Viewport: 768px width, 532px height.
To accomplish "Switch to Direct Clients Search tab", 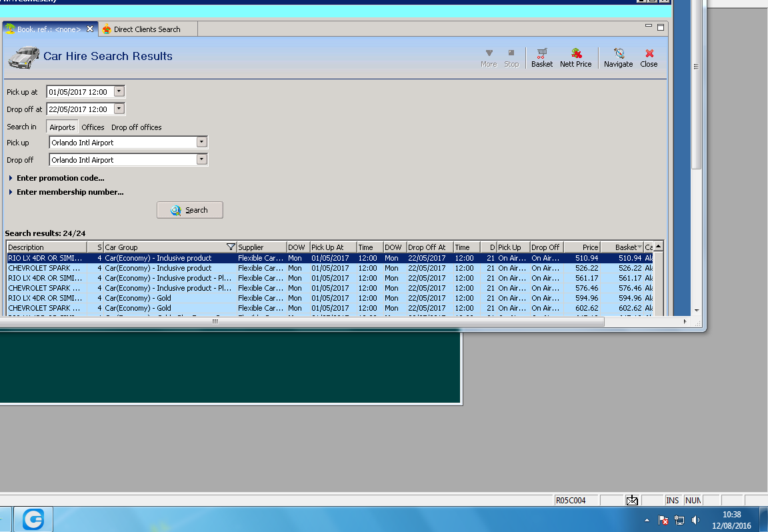I will tap(147, 29).
